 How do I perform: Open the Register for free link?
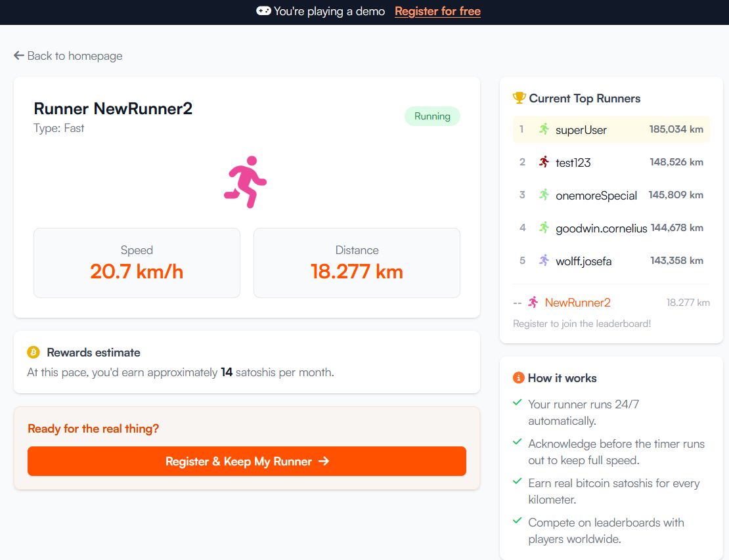pos(437,11)
